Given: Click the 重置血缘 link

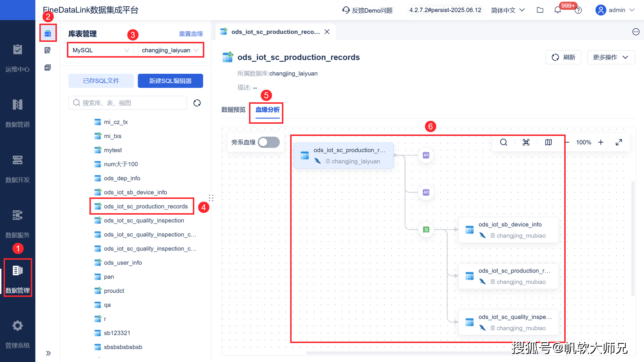Looking at the screenshot, I should pyautogui.click(x=191, y=34).
